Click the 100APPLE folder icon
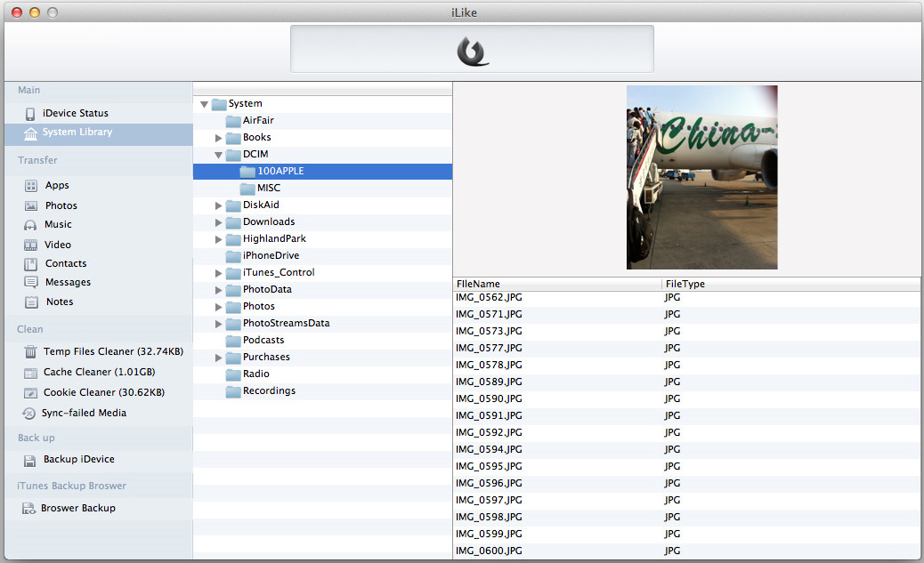 247,172
